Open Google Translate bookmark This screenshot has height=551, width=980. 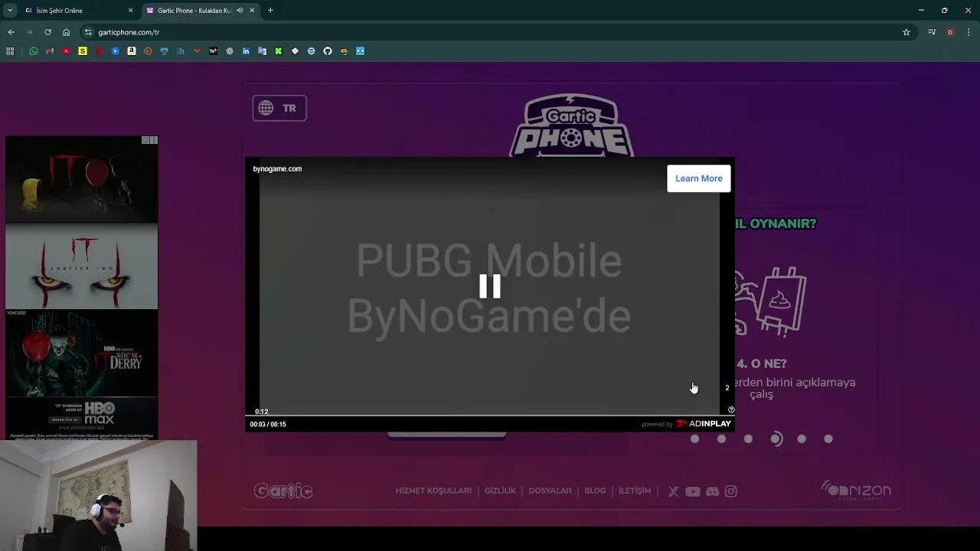pos(262,51)
